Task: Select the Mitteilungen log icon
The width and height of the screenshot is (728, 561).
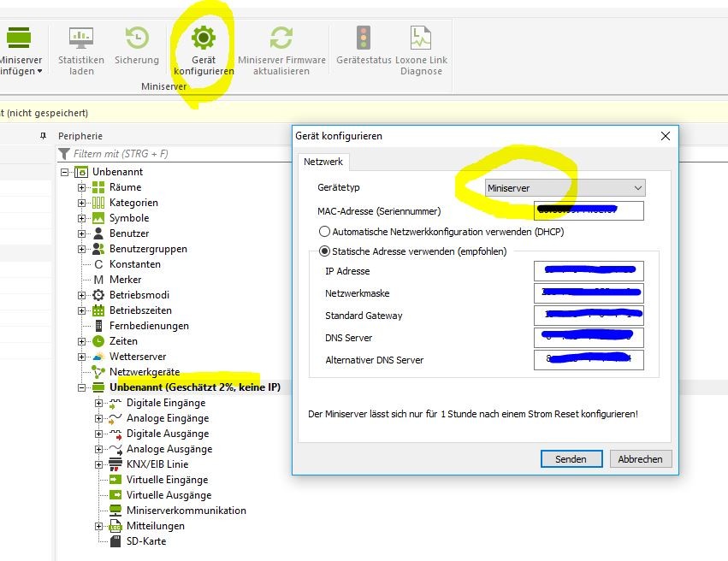Action: 115,526
